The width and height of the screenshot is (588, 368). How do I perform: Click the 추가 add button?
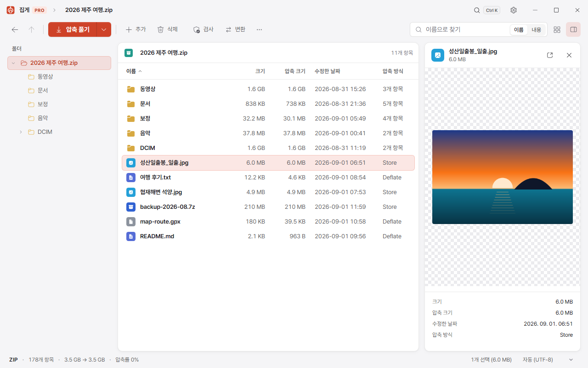(136, 29)
